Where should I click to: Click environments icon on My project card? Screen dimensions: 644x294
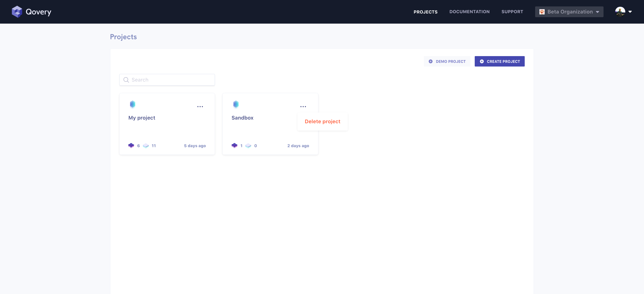coord(131,146)
